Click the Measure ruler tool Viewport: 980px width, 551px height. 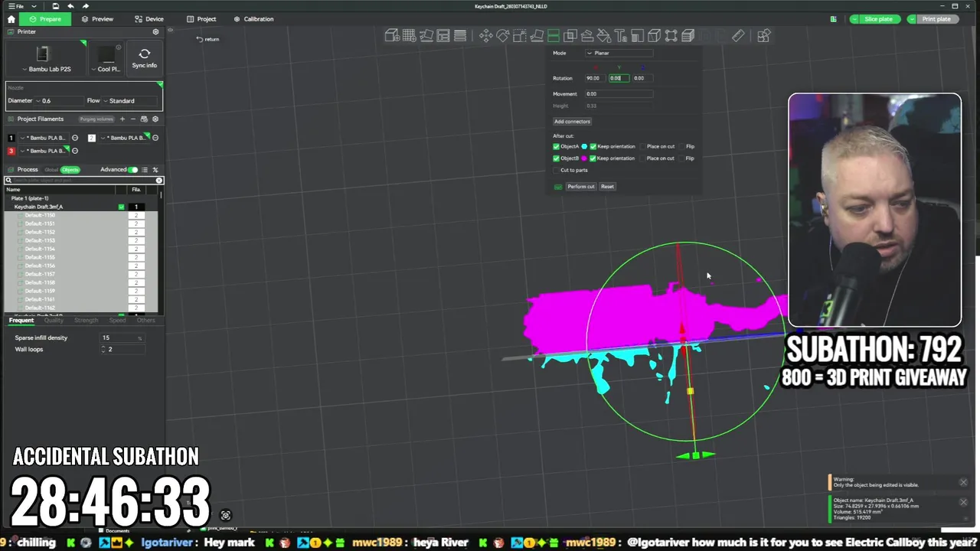(x=738, y=36)
